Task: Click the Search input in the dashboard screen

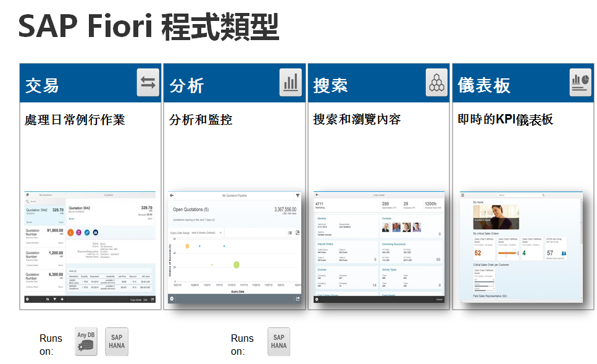Action: coord(522,195)
